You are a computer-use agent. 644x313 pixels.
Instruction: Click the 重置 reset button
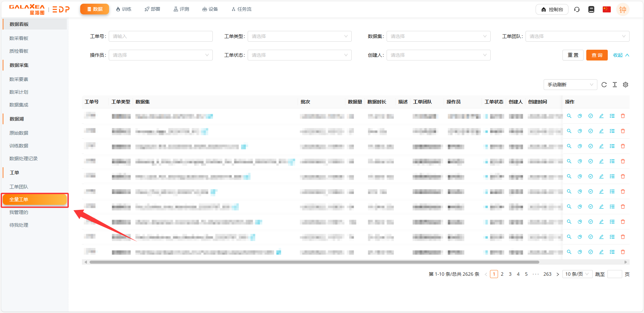click(573, 55)
